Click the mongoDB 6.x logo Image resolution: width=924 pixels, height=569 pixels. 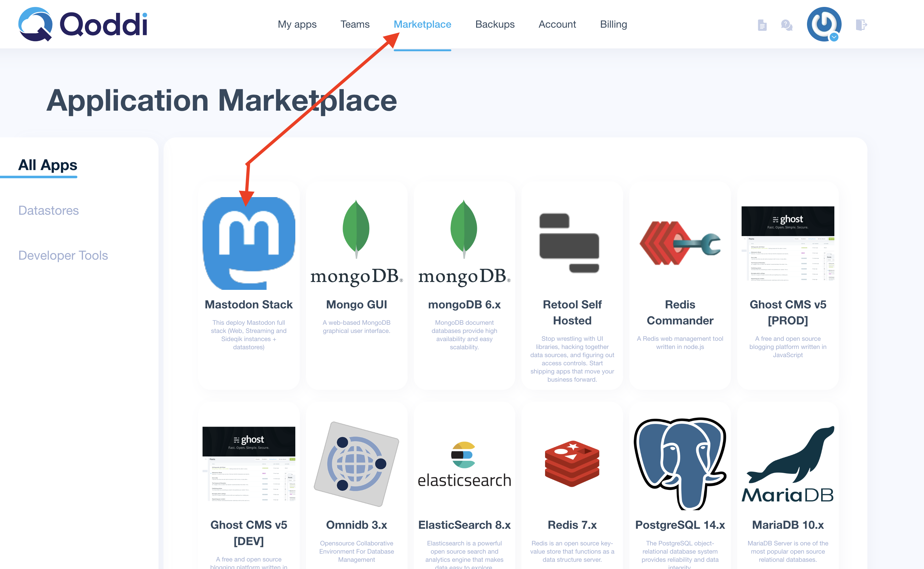point(464,243)
